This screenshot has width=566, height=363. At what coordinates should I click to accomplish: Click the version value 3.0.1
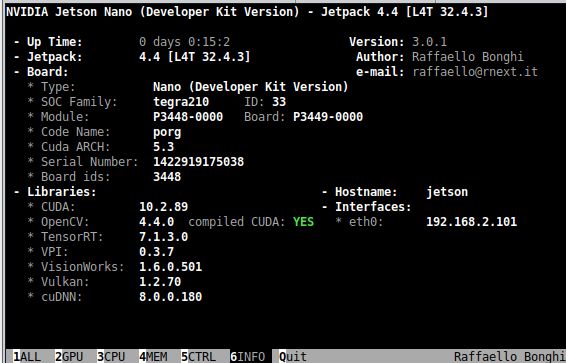[x=430, y=42]
